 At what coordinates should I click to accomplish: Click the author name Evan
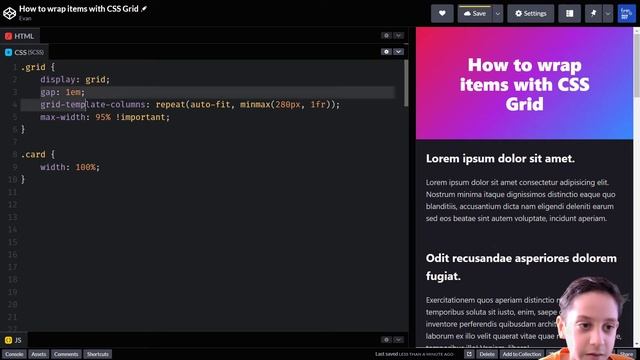click(25, 18)
